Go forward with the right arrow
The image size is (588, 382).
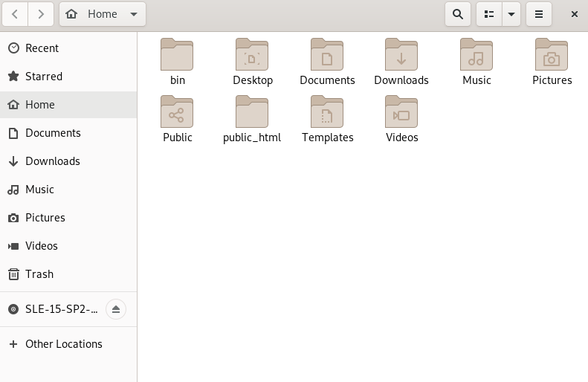pos(41,14)
